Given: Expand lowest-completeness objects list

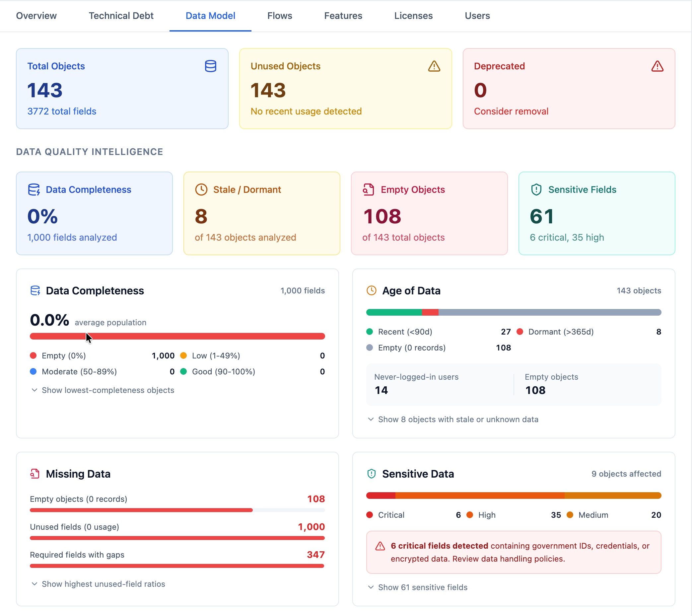Looking at the screenshot, I should coord(103,390).
